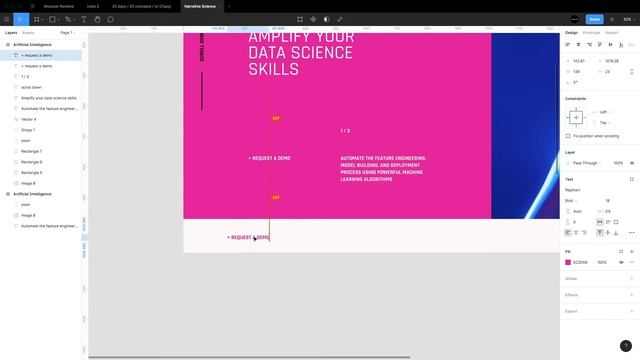This screenshot has height=360, width=640.
Task: Align selection to horizontal centers
Action: pyautogui.click(x=578, y=44)
